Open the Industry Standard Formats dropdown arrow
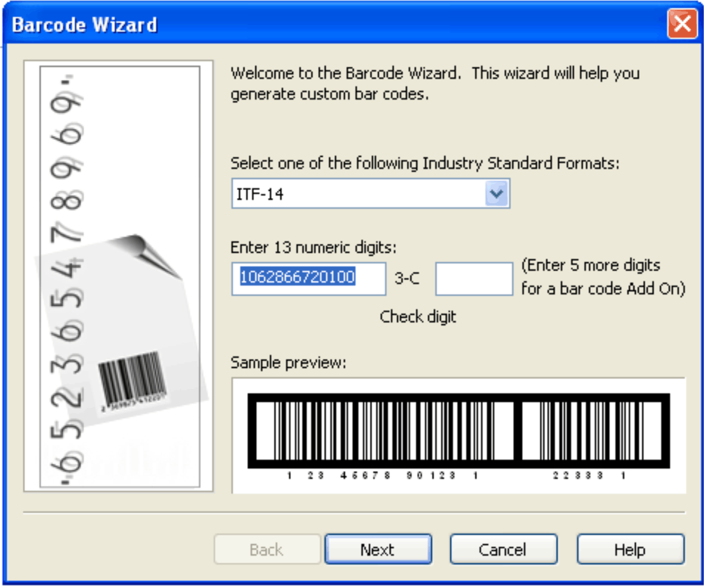Screen dimensions: 704x588 coord(496,193)
